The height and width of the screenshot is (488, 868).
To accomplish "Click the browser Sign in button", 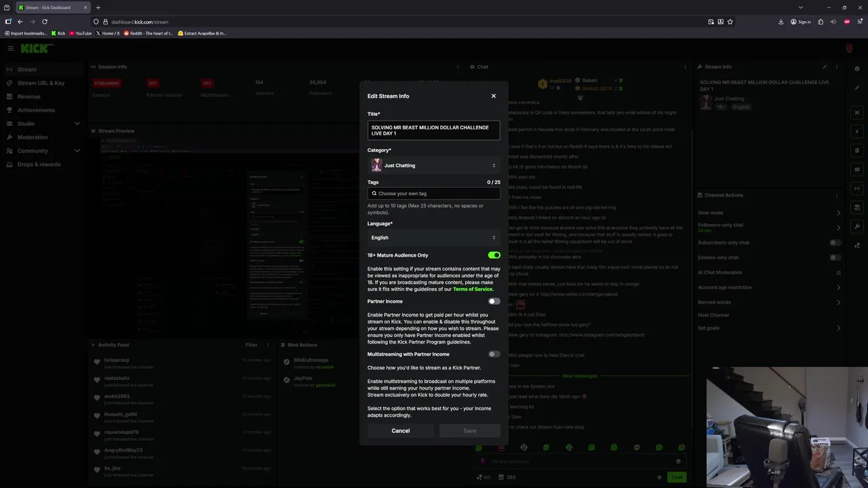I will click(800, 22).
